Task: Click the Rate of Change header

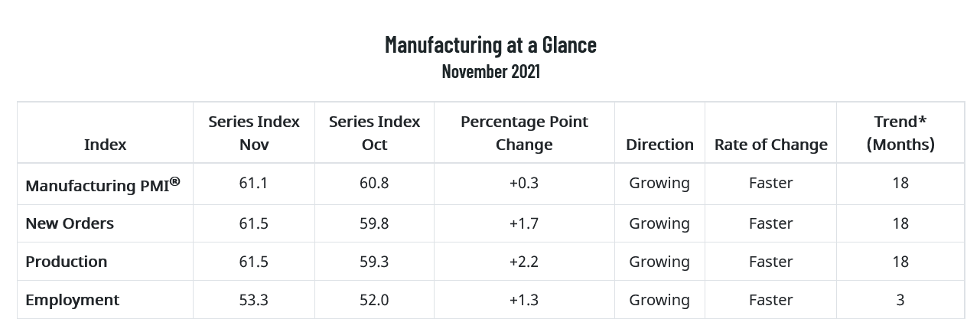Action: (770, 145)
